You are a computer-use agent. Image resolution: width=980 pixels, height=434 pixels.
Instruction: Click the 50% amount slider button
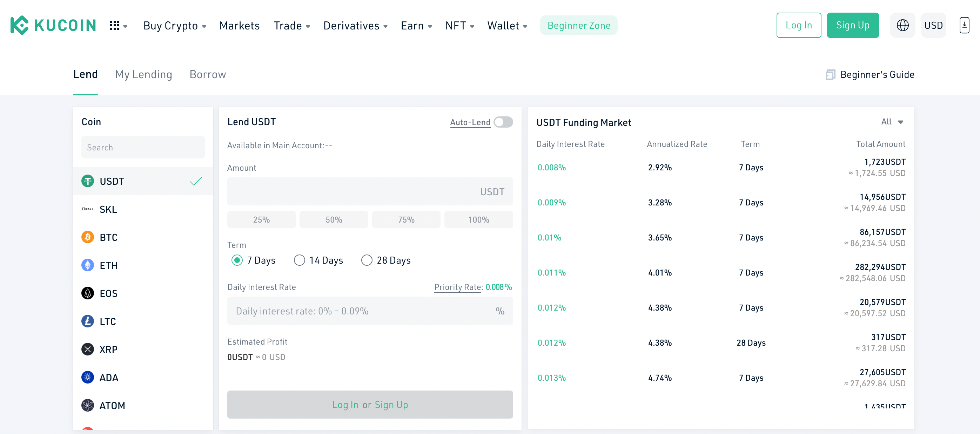(x=334, y=220)
